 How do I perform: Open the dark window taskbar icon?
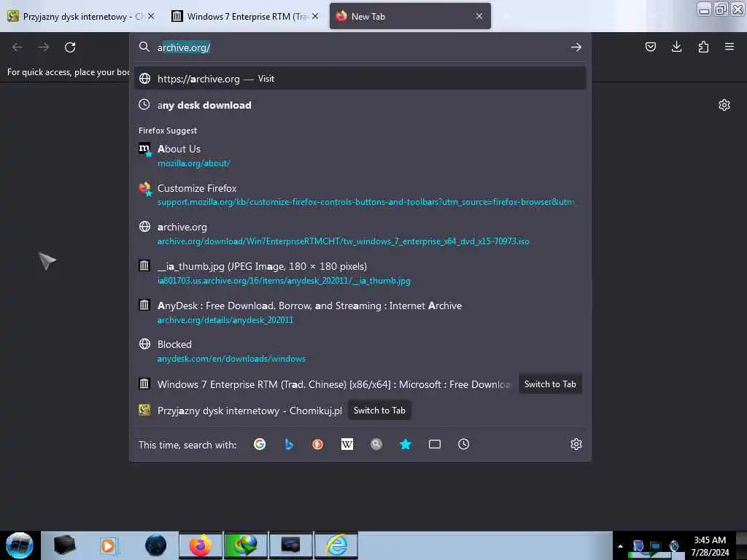click(x=290, y=545)
